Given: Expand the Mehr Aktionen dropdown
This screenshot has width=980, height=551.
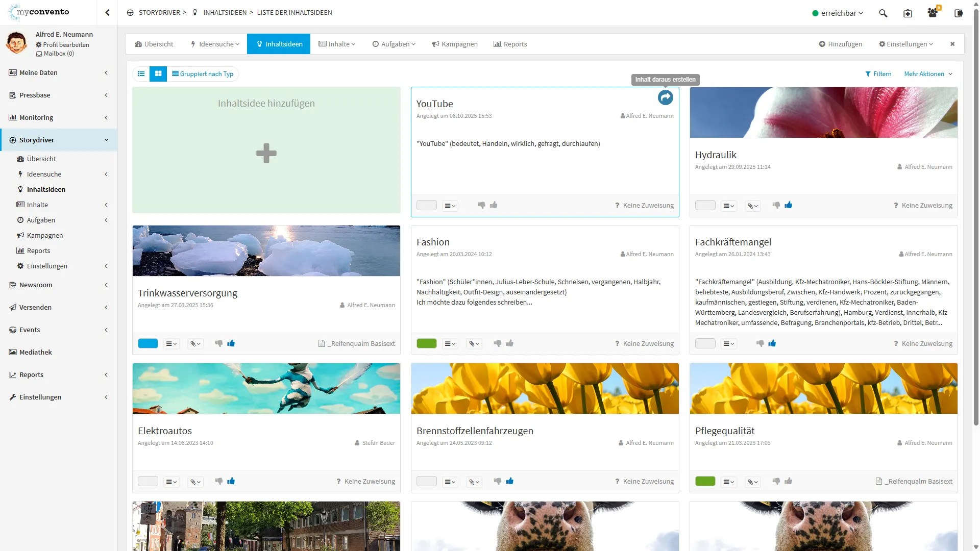Looking at the screenshot, I should [x=928, y=74].
